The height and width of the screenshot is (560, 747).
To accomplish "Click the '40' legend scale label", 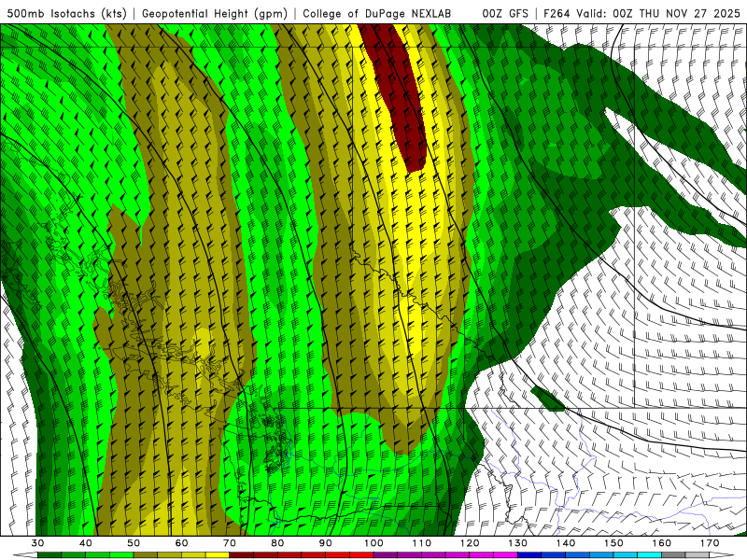I will click(x=86, y=543).
